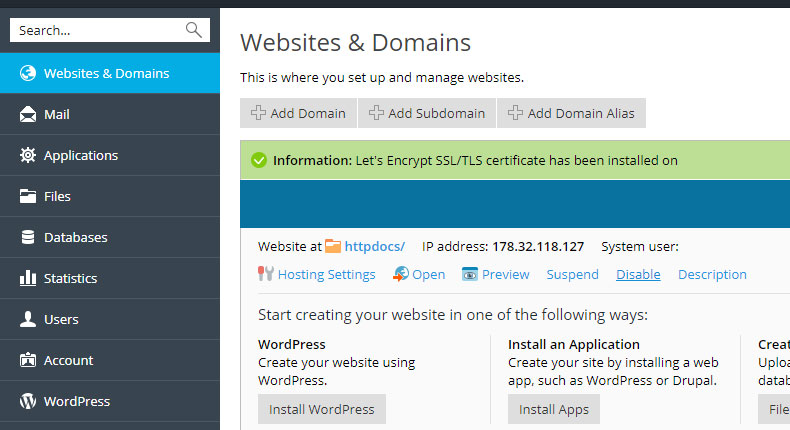Viewport: 790px width, 430px height.
Task: Click the plus icon on Add Domain Alias
Action: point(515,113)
